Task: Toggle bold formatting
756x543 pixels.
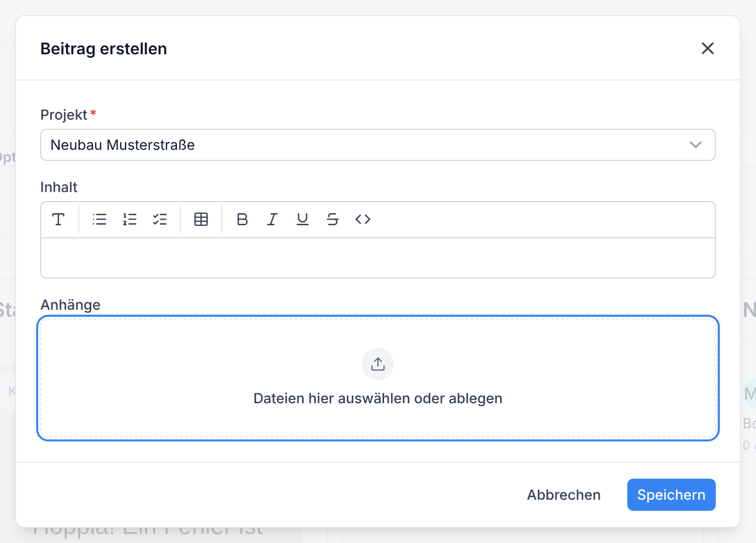Action: (242, 219)
